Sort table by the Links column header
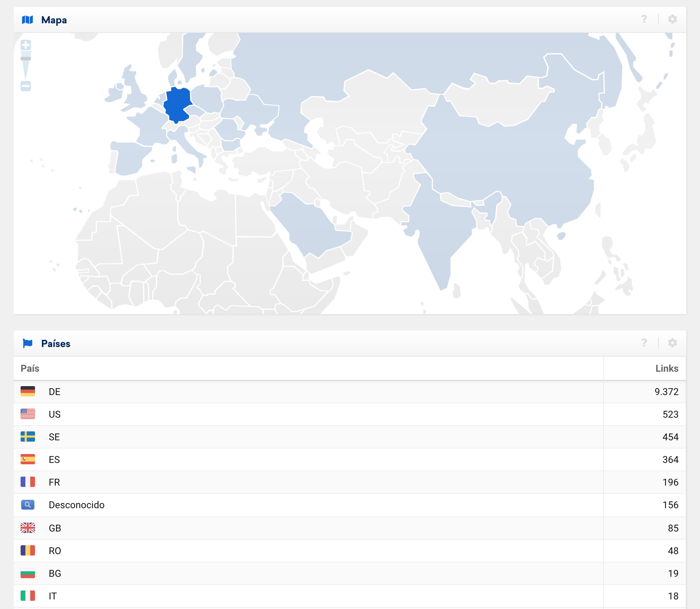 pyautogui.click(x=666, y=368)
